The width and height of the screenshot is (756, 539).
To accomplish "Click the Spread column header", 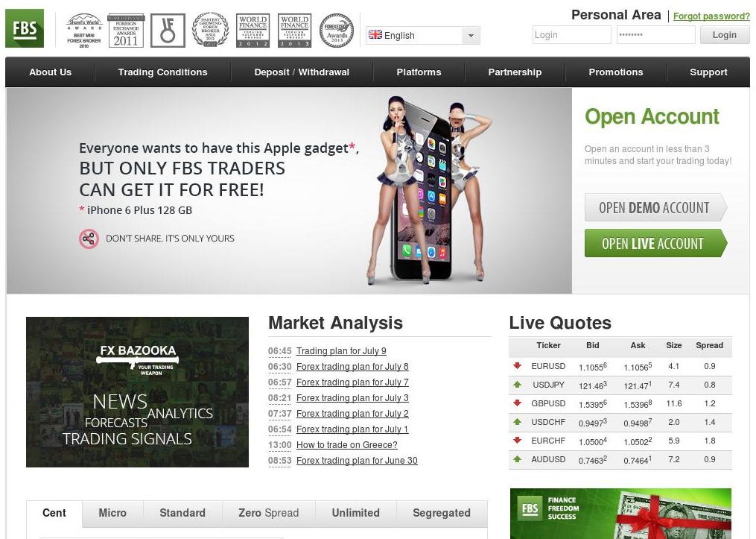I will (x=709, y=345).
